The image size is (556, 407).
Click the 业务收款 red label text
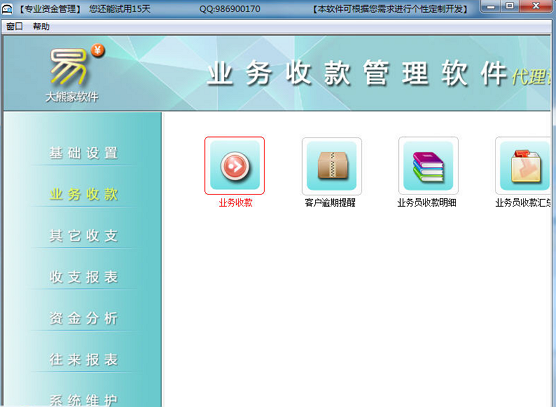(235, 203)
